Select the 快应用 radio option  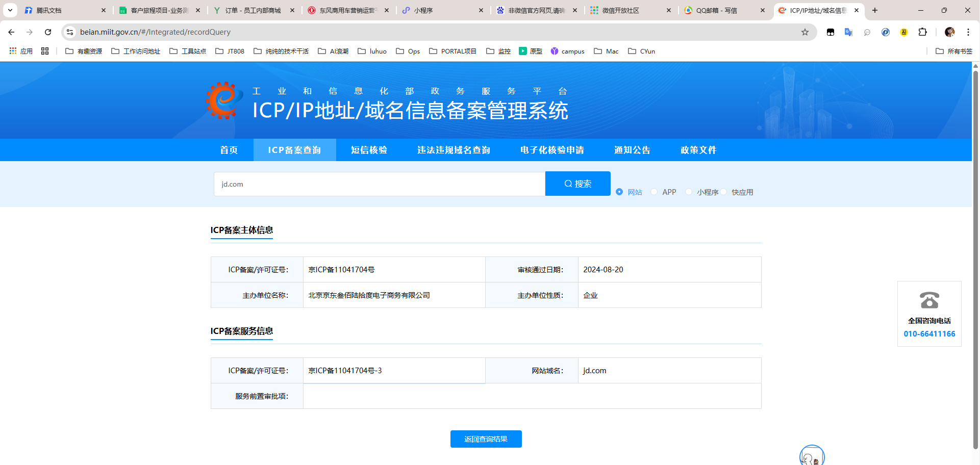723,192
